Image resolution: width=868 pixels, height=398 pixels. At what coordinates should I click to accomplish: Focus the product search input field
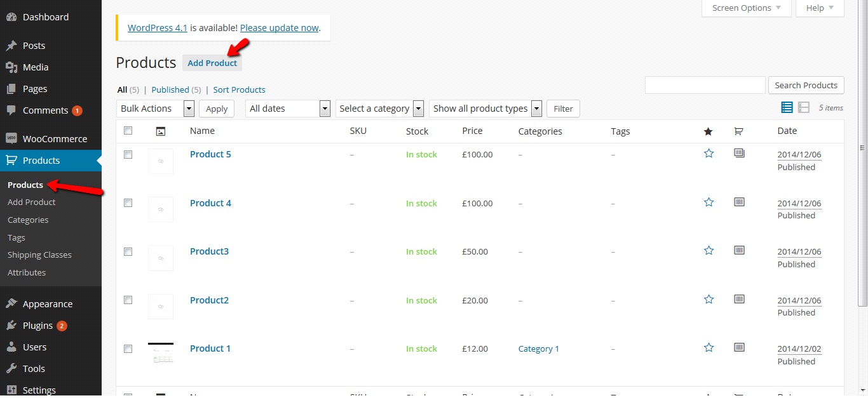[705, 85]
